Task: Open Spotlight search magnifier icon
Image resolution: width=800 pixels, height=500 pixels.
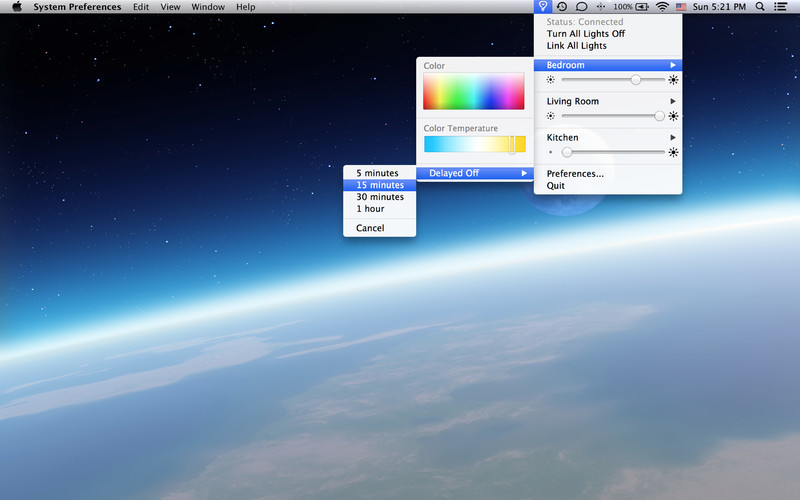Action: pyautogui.click(x=760, y=7)
